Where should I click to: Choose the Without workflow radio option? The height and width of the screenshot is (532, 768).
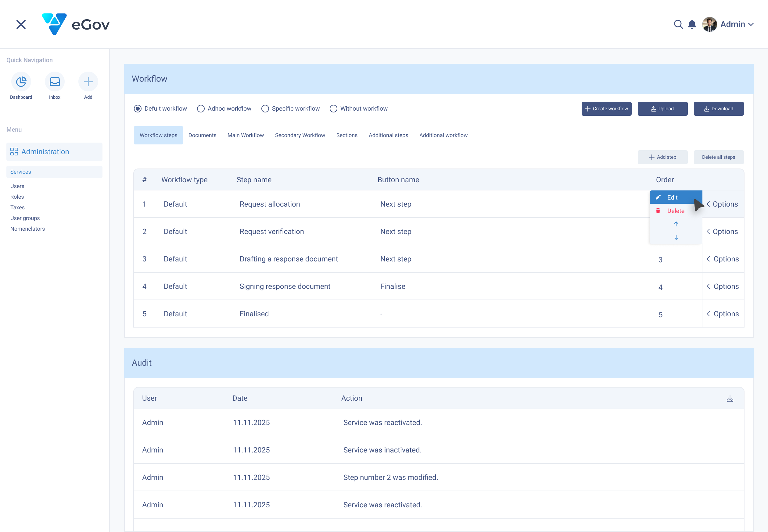coord(333,109)
